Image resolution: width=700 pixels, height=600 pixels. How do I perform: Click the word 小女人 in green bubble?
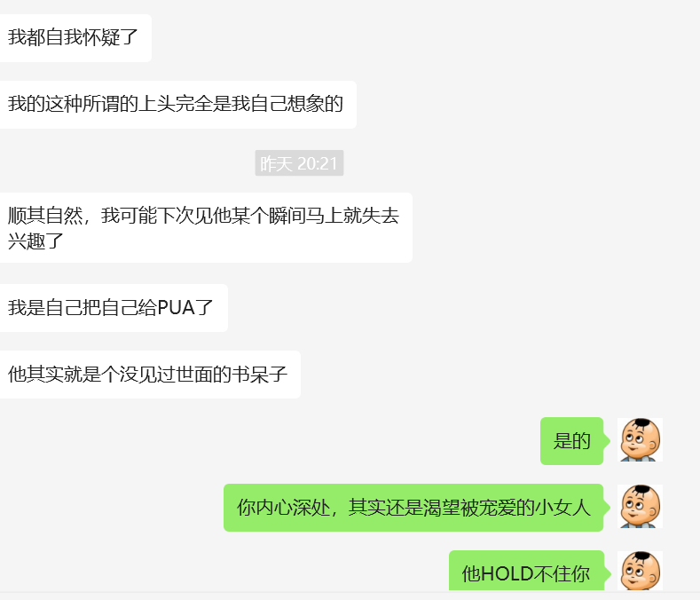pos(562,508)
